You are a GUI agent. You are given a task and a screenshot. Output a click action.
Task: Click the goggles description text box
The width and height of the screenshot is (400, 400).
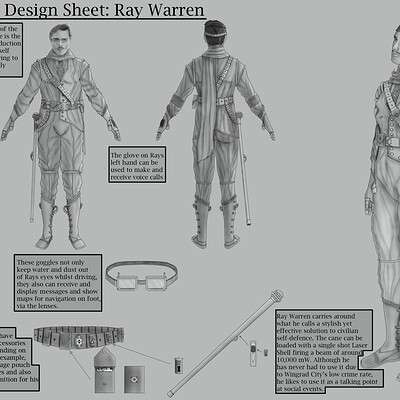point(58,283)
